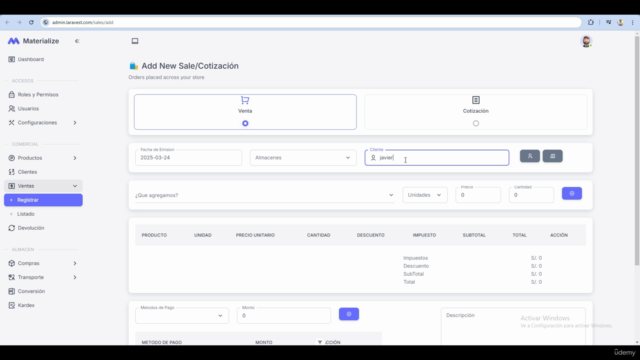Open the Clientes menu item
This screenshot has height=360, width=640.
coord(43,172)
